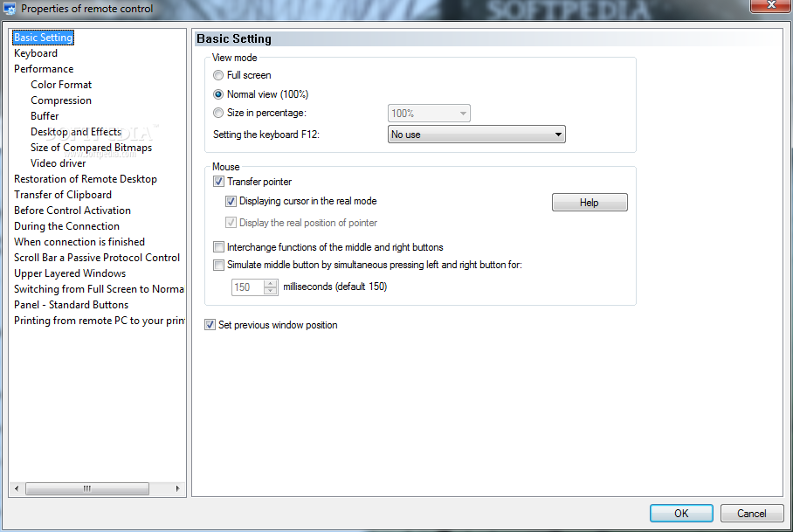Select Upper Layered Windows item
The height and width of the screenshot is (532, 793).
point(70,273)
